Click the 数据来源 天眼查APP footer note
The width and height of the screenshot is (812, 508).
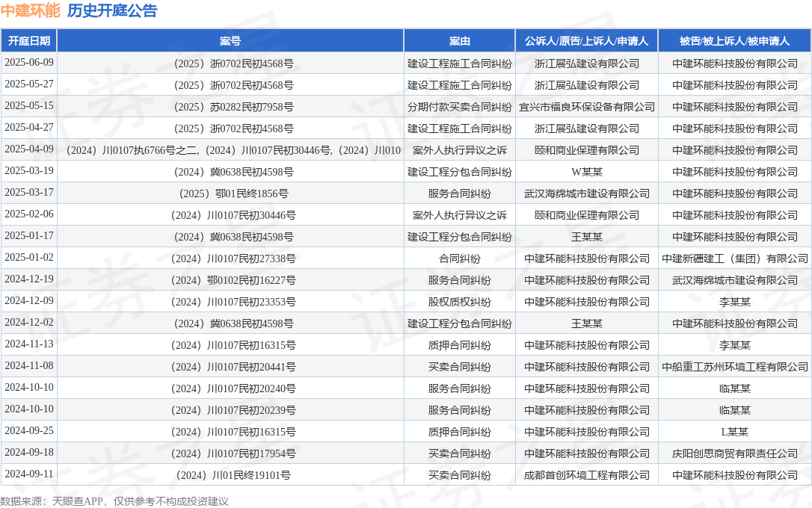tap(114, 501)
